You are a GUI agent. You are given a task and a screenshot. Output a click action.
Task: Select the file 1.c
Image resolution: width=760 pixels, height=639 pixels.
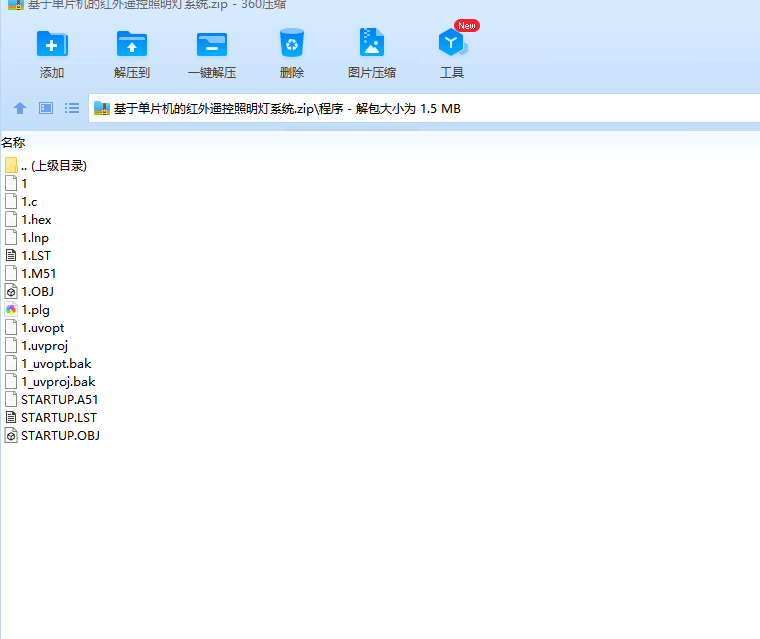[x=21, y=202]
